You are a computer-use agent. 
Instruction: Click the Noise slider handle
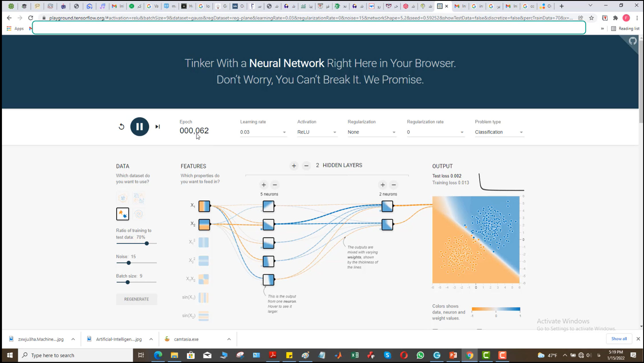129,263
